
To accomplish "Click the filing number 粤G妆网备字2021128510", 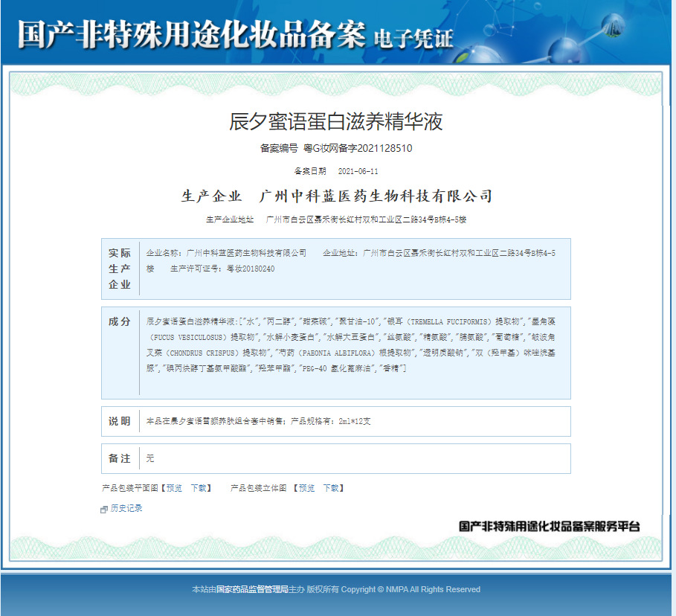I will (358, 148).
